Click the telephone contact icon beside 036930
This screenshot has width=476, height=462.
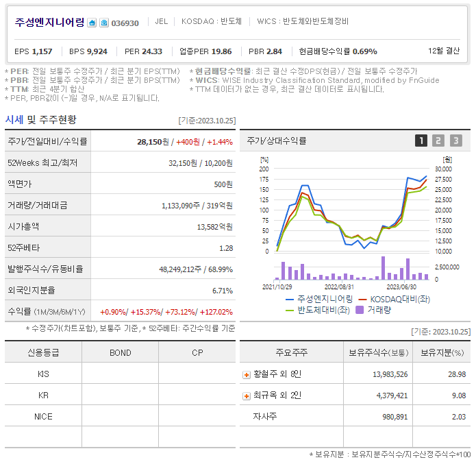104,23
